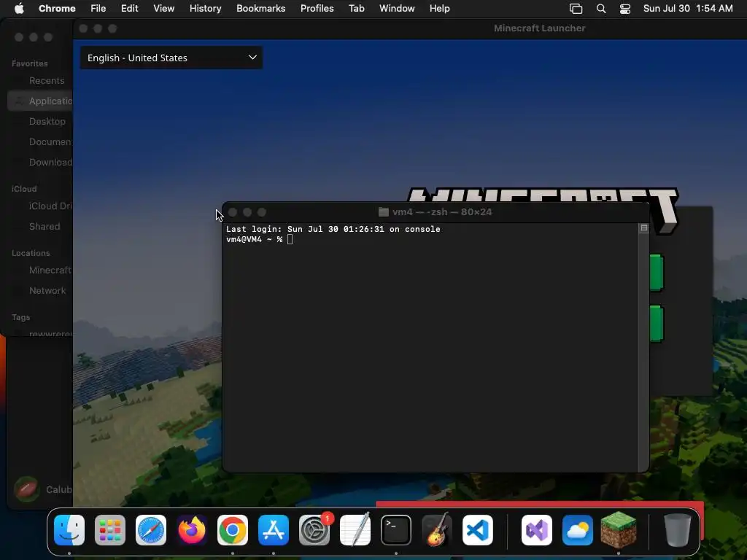Viewport: 747px width, 560px height.
Task: Click the Terminal window folder proxy icon
Action: tap(384, 212)
